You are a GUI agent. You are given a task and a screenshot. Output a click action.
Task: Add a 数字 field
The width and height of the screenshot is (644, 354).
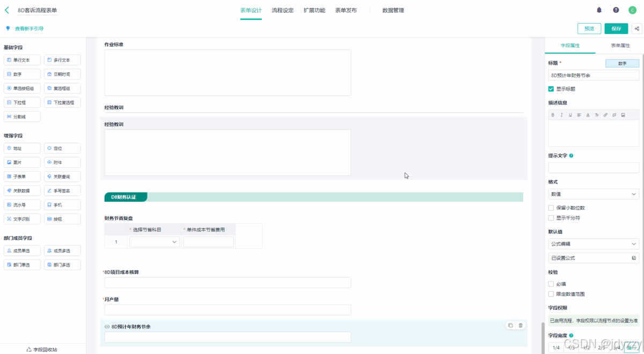(x=22, y=74)
